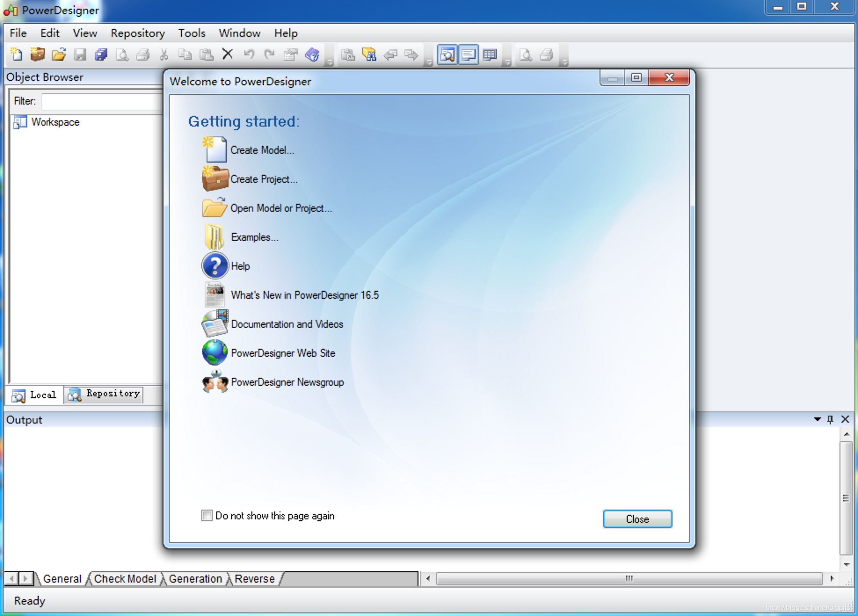Viewport: 858px width, 616px height.
Task: Open toolbar options arrow after Help icon
Action: pyautogui.click(x=329, y=63)
